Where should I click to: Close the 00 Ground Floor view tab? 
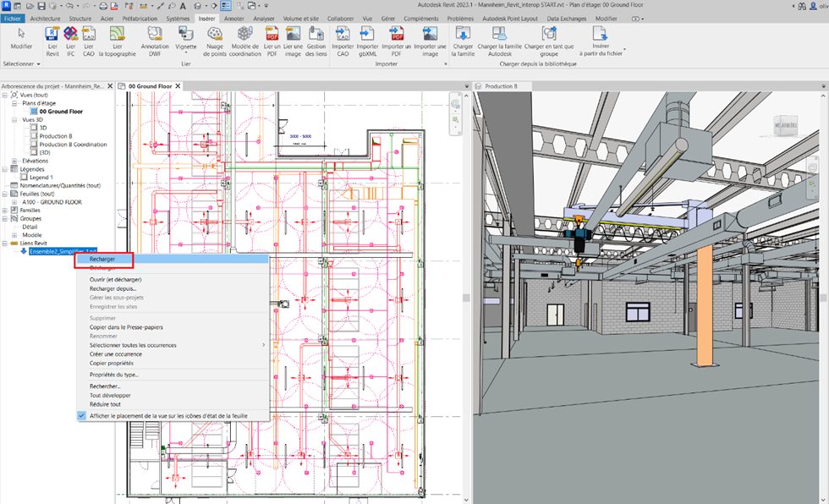click(x=178, y=86)
